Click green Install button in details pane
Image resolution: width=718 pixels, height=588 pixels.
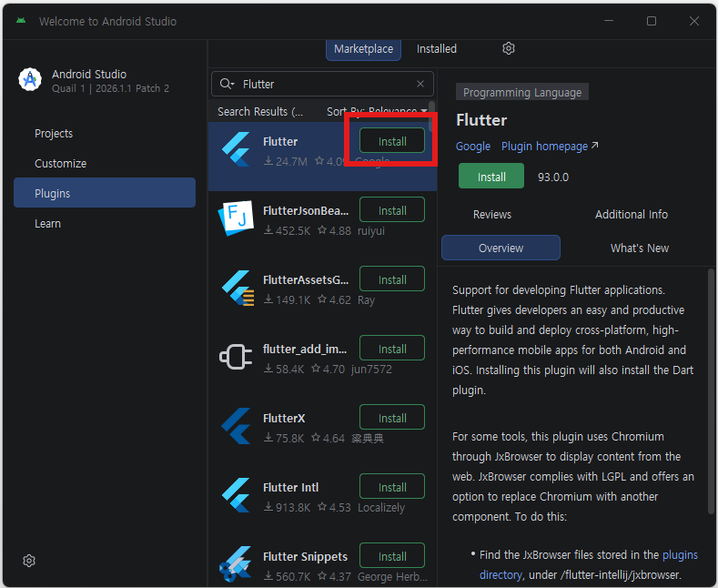click(491, 177)
